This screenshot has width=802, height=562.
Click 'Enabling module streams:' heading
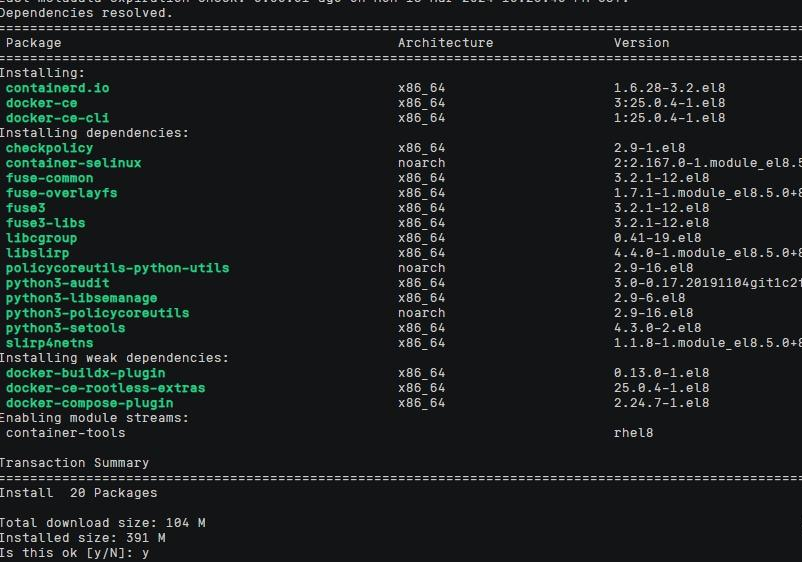(94, 418)
